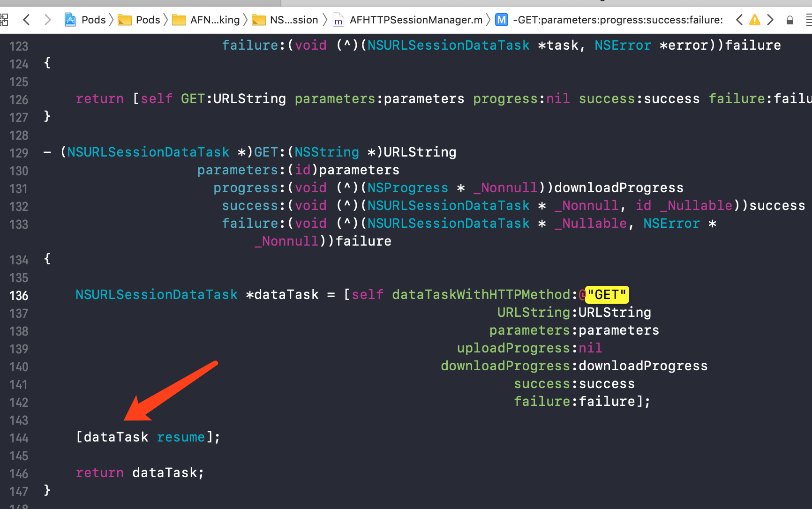
Task: Open the AFHTTPSessionManager.m breadcrumb dropdown
Action: tap(416, 20)
